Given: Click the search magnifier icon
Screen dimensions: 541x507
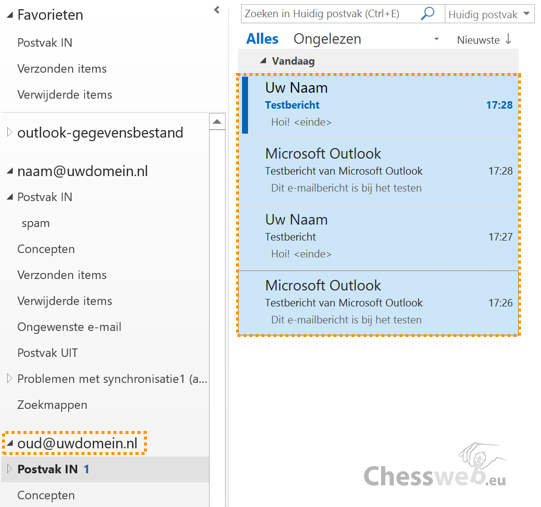Looking at the screenshot, I should pyautogui.click(x=427, y=14).
